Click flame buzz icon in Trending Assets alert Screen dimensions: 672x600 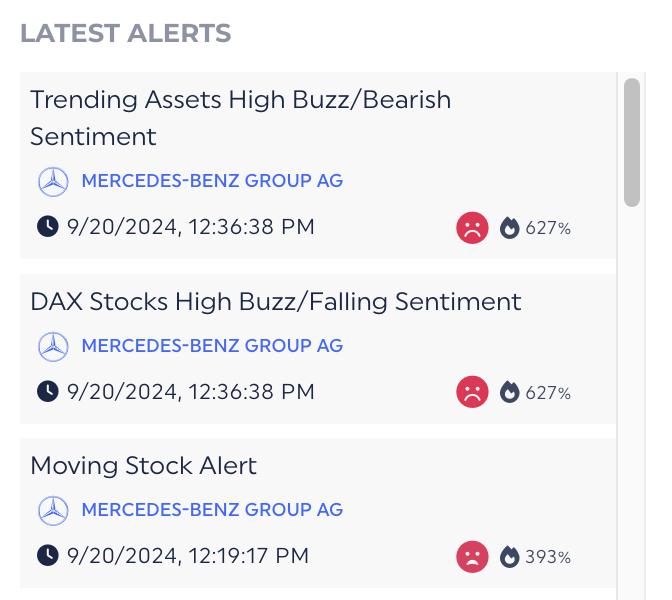tap(510, 228)
